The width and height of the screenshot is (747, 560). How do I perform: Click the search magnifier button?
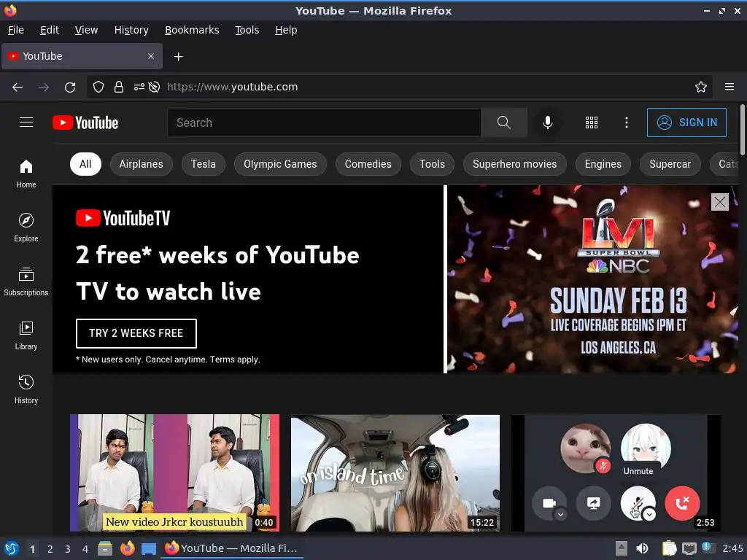click(x=503, y=122)
